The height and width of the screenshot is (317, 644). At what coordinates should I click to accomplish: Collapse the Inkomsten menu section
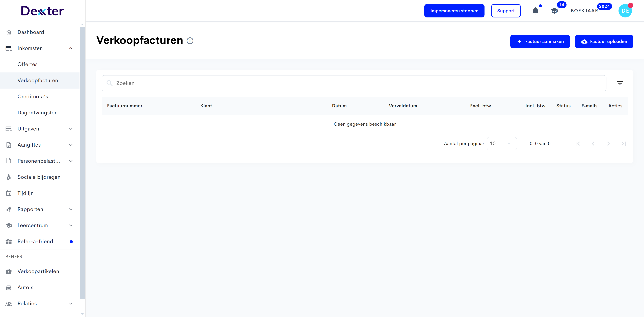[x=71, y=48]
